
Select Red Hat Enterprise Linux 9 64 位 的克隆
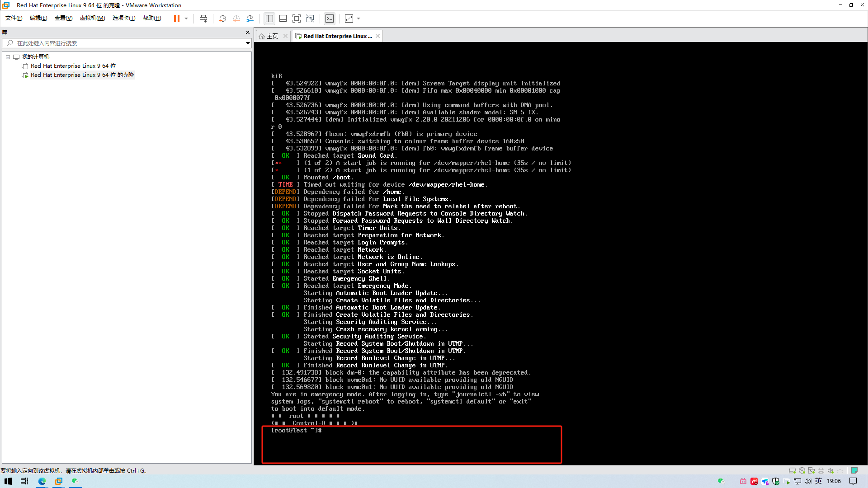[x=82, y=75]
